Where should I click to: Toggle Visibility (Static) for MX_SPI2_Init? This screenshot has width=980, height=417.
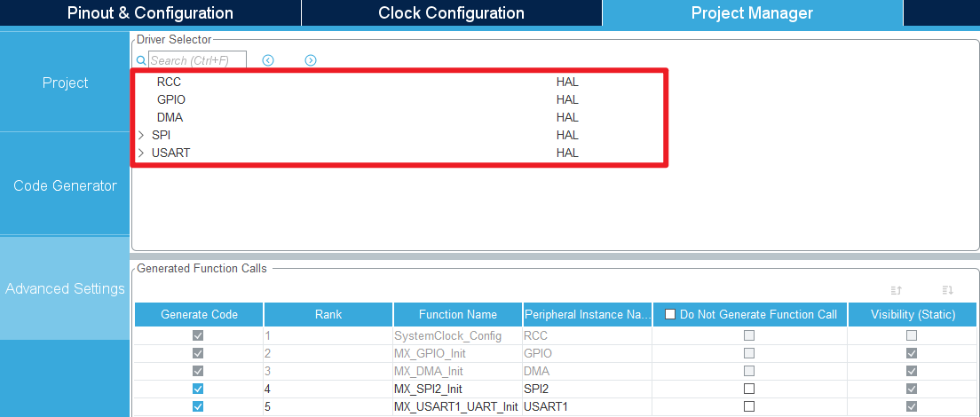(x=912, y=389)
